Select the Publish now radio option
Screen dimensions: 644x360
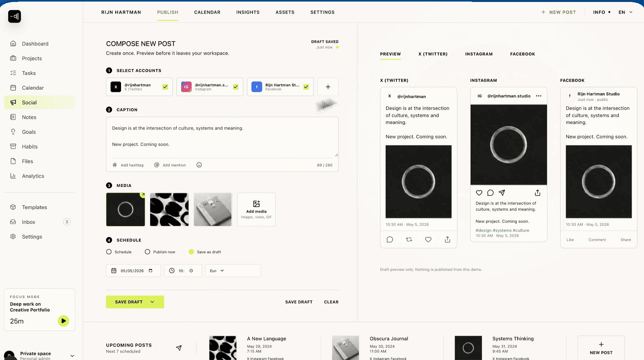tap(160, 252)
